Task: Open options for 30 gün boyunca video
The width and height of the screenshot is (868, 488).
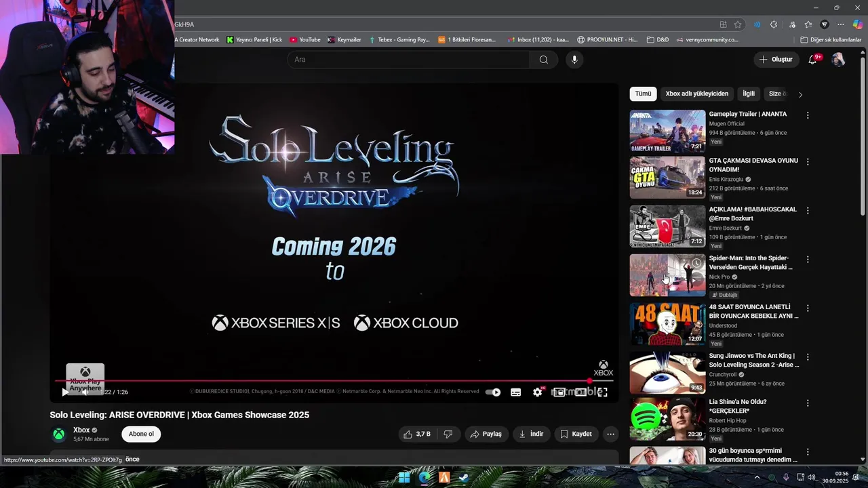Action: tap(807, 452)
